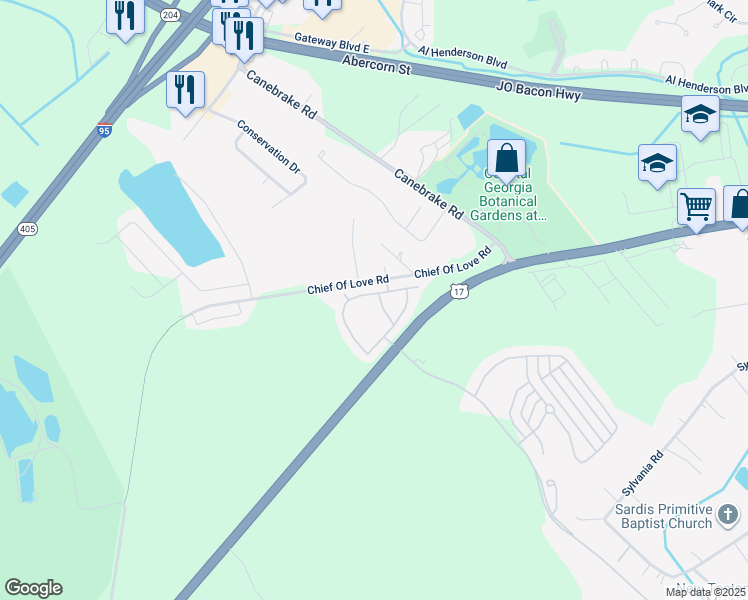Select the Sardis Primitive Baptist Church cross icon

(728, 516)
